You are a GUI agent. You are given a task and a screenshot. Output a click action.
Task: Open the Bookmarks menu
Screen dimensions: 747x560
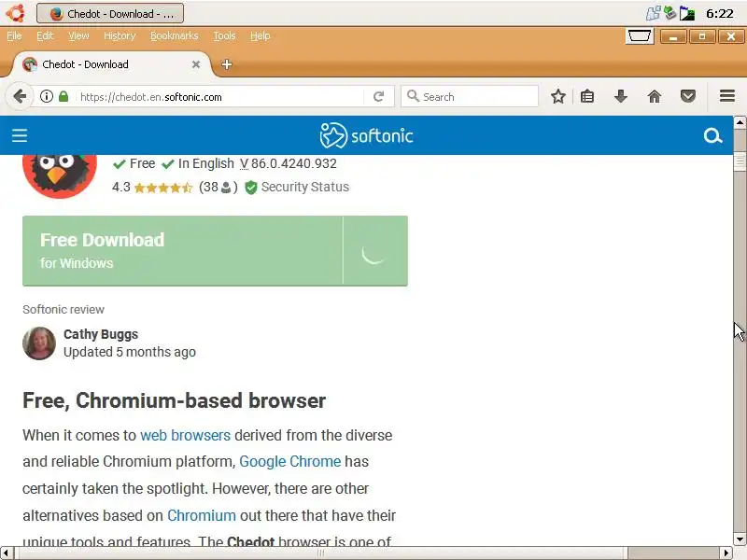pos(174,35)
